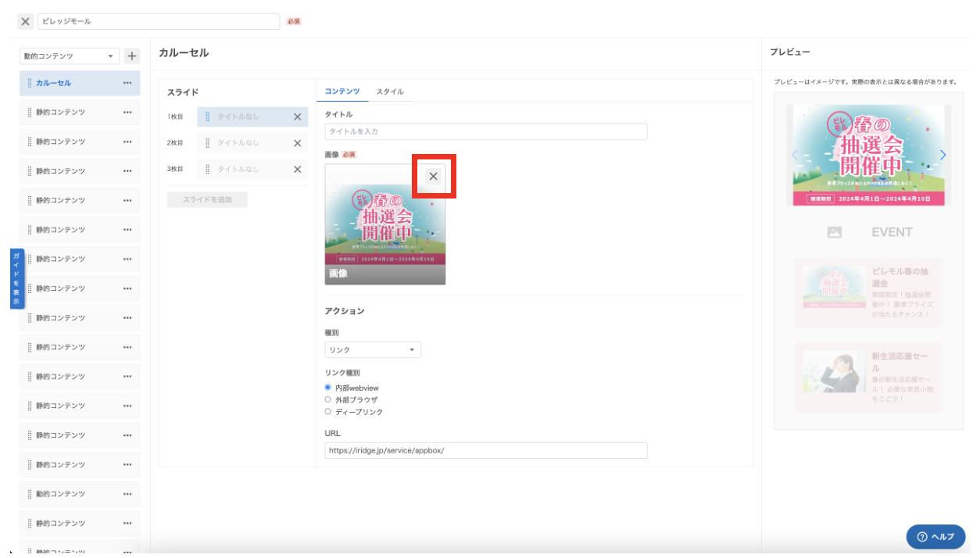980x558 pixels.
Task: Click the 新生活応援セール preview card
Action: pos(868,377)
